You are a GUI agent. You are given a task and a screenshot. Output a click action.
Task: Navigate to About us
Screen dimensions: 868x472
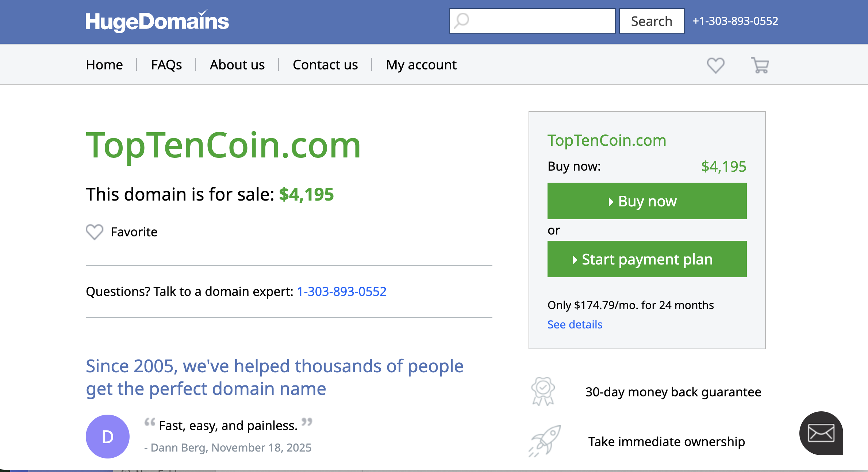tap(237, 65)
